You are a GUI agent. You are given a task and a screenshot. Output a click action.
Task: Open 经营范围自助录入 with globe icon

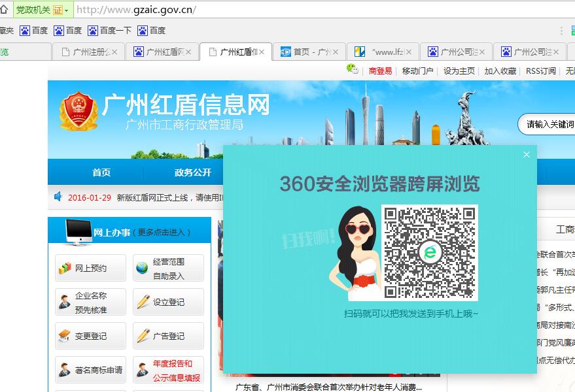point(168,268)
